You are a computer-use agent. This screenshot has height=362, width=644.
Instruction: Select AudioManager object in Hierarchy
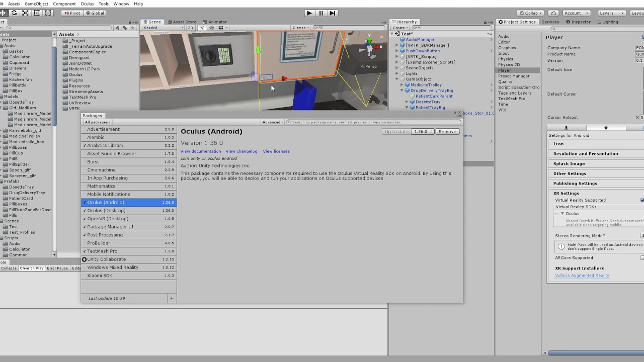pyautogui.click(x=420, y=40)
